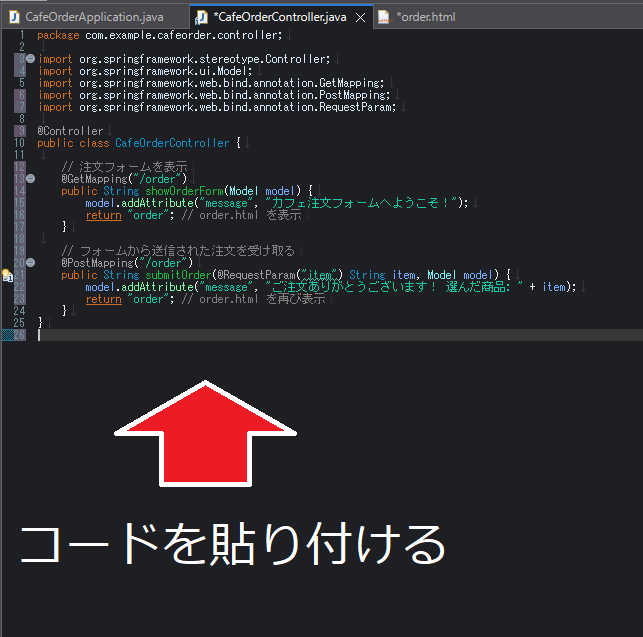The image size is (643, 637).
Task: Click line number 10 in the gutter
Action: click(x=19, y=143)
